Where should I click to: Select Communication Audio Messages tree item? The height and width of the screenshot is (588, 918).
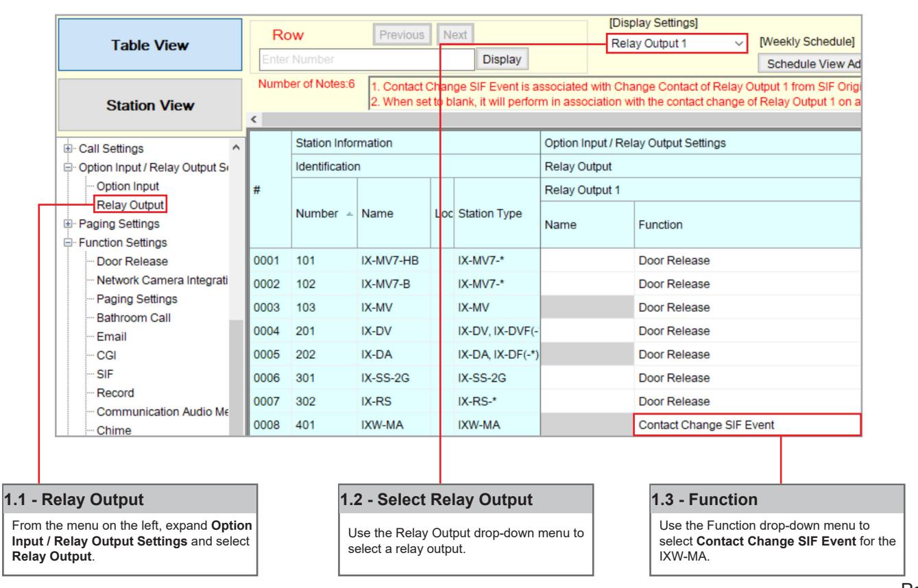(160, 412)
